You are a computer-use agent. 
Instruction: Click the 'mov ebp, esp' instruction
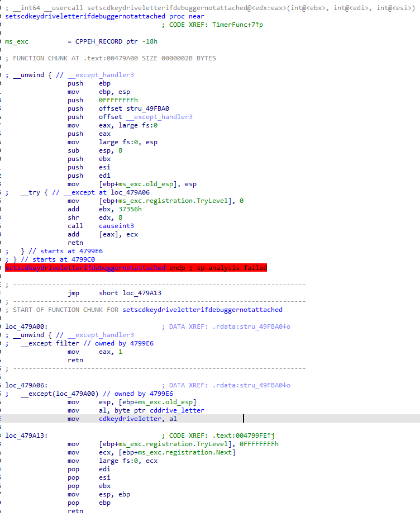click(x=99, y=92)
